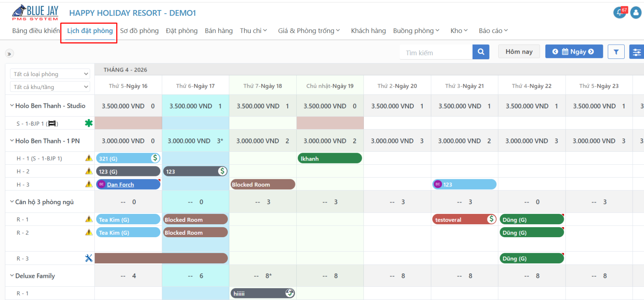Go to Bảng điều khiển dashboard
The height and width of the screenshot is (300, 644).
[36, 31]
